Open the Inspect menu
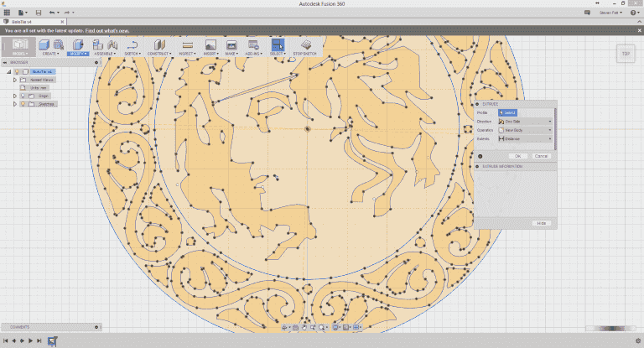The height and width of the screenshot is (348, 644). click(x=187, y=54)
